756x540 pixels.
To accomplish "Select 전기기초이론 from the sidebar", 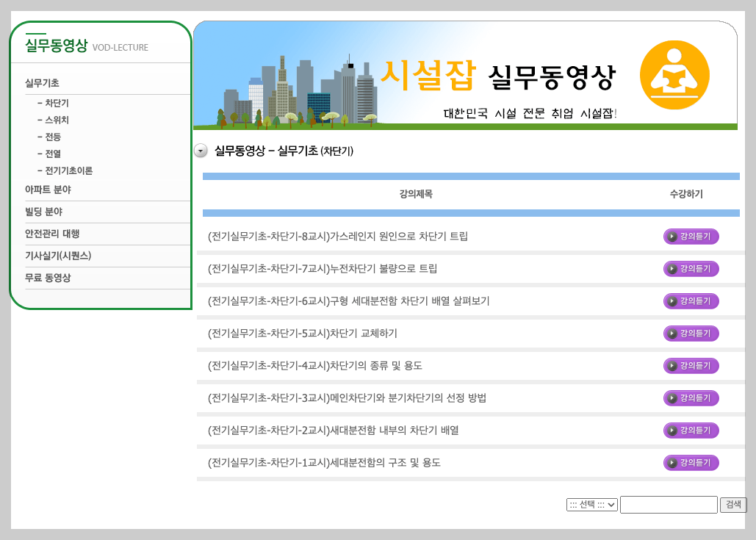I will coord(68,170).
